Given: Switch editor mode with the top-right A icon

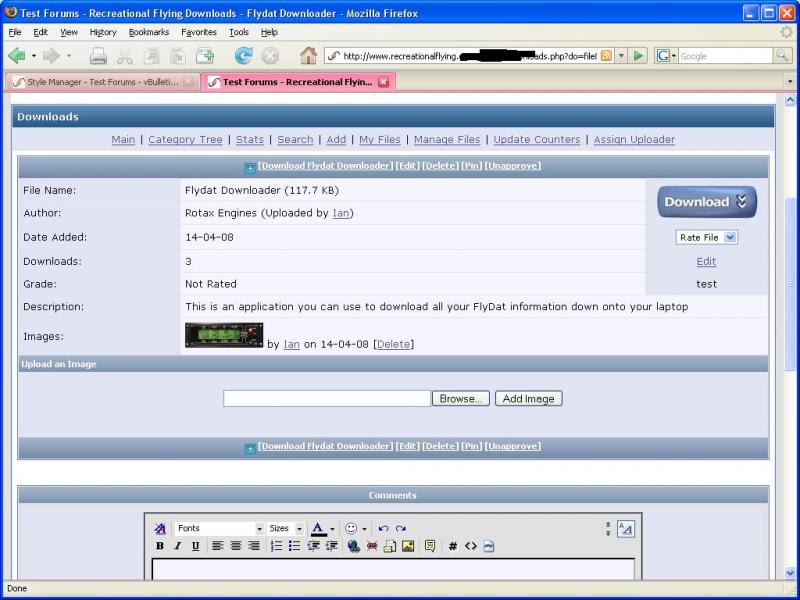Looking at the screenshot, I should click(626, 529).
